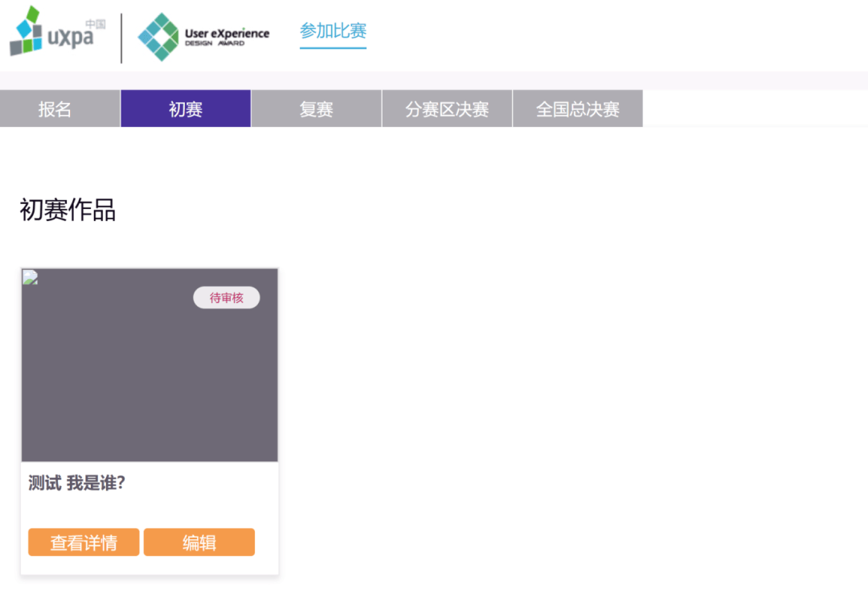
Task: Select the 初赛 tab
Action: pos(186,109)
